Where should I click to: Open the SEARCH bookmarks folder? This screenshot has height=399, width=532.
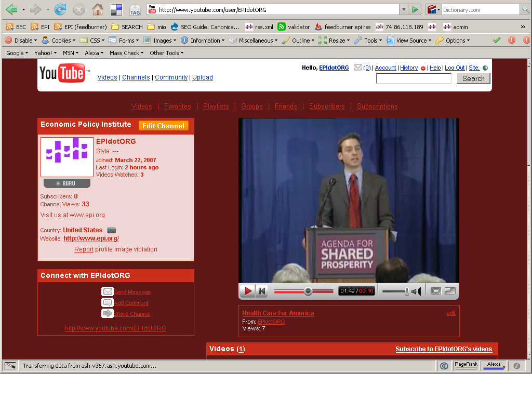[127, 27]
